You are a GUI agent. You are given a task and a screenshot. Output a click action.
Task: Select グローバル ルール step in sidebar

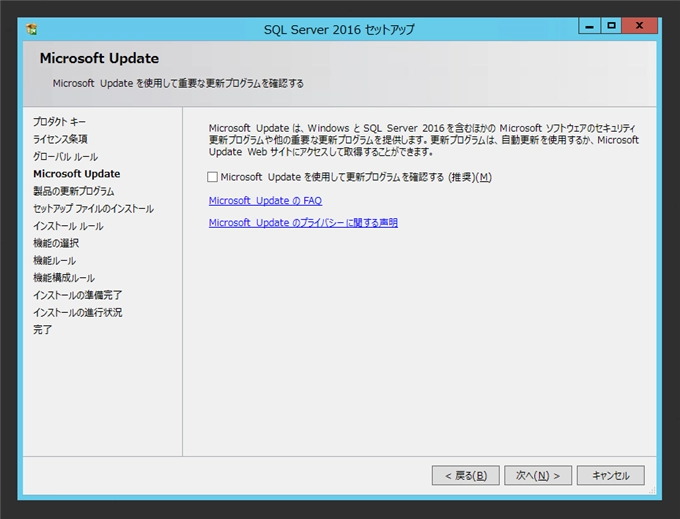[65, 157]
